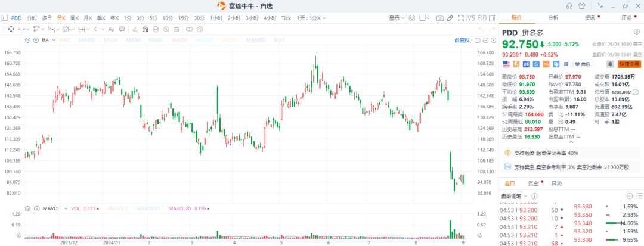Toggle the left sidebar panel
The width and height of the screenshot is (644, 246).
click(x=5, y=18)
